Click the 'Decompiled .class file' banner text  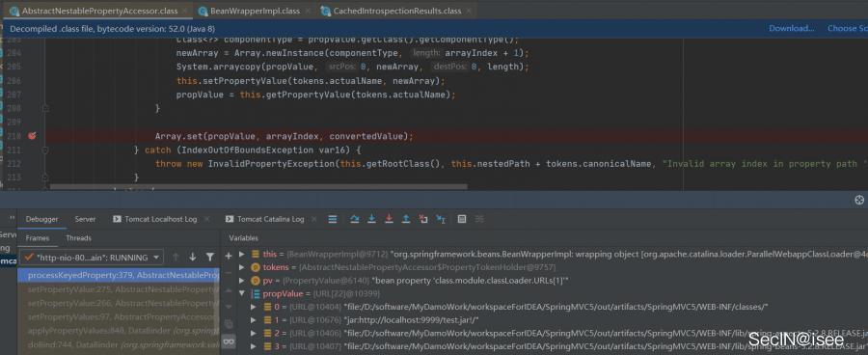pos(113,28)
